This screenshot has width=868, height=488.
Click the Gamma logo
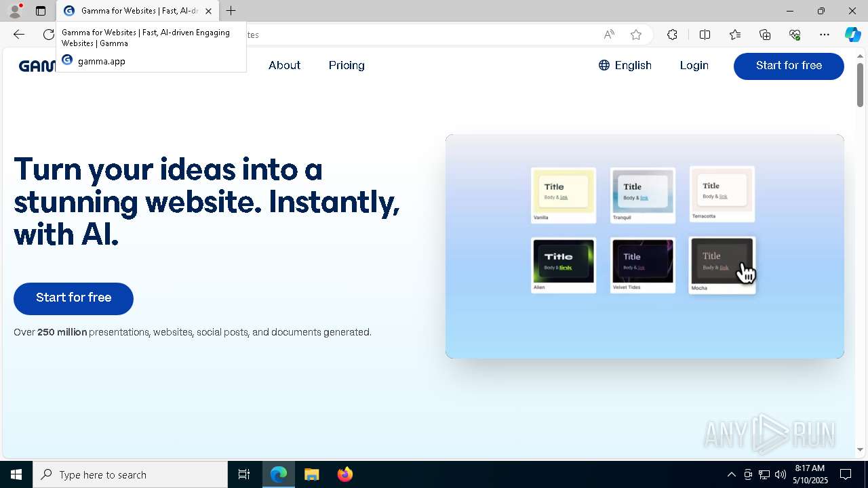coord(37,66)
